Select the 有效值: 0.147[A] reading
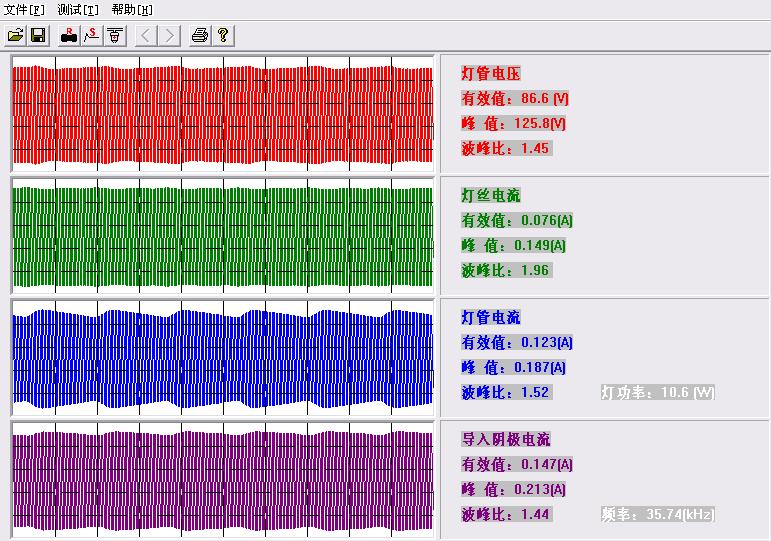The height and width of the screenshot is (541, 771). 517,464
